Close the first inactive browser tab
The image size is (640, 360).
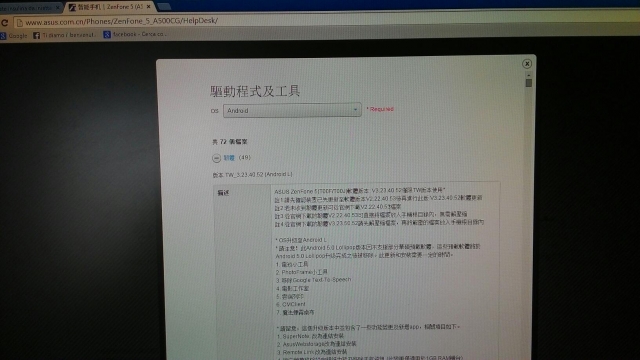pyautogui.click(x=58, y=7)
